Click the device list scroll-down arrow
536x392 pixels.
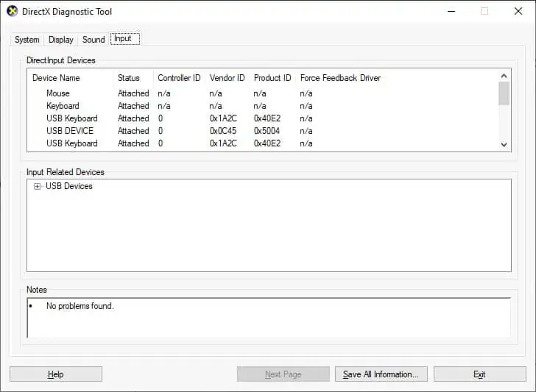(x=504, y=144)
